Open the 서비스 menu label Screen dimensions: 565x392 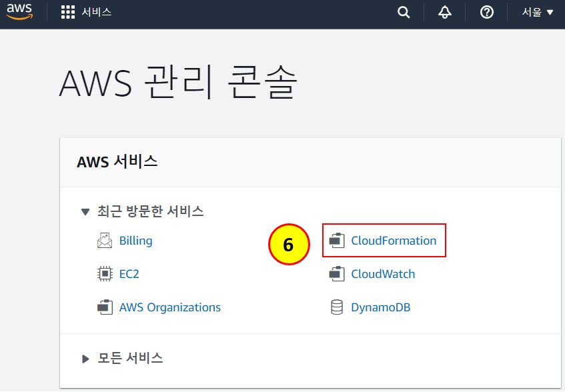tap(97, 12)
